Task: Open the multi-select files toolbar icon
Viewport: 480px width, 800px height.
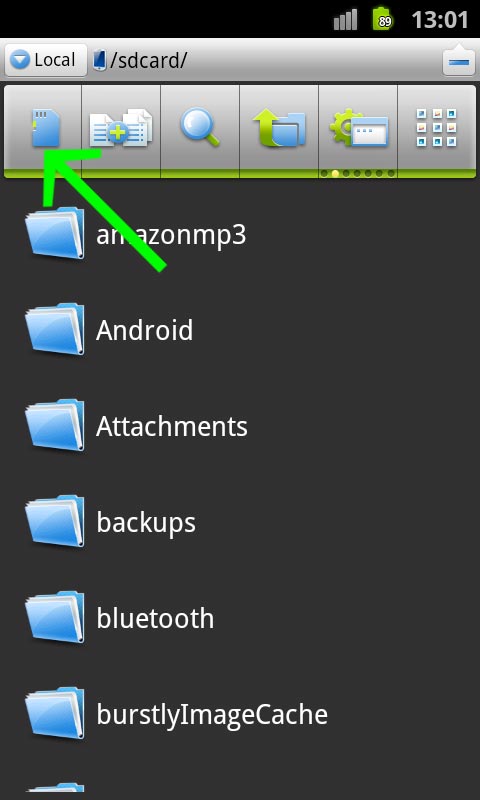Action: click(121, 128)
